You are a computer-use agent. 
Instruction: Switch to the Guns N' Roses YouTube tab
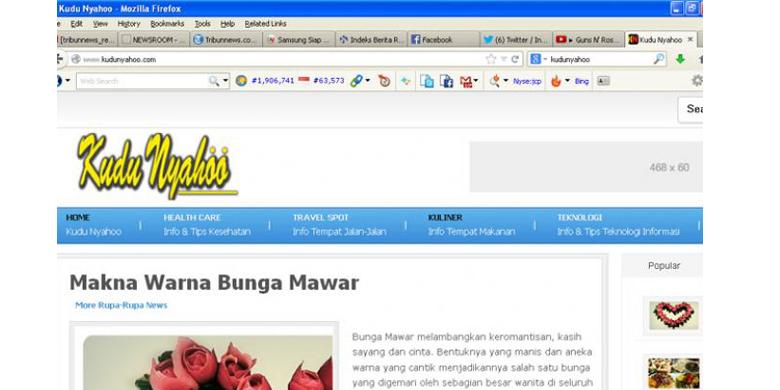coord(588,40)
